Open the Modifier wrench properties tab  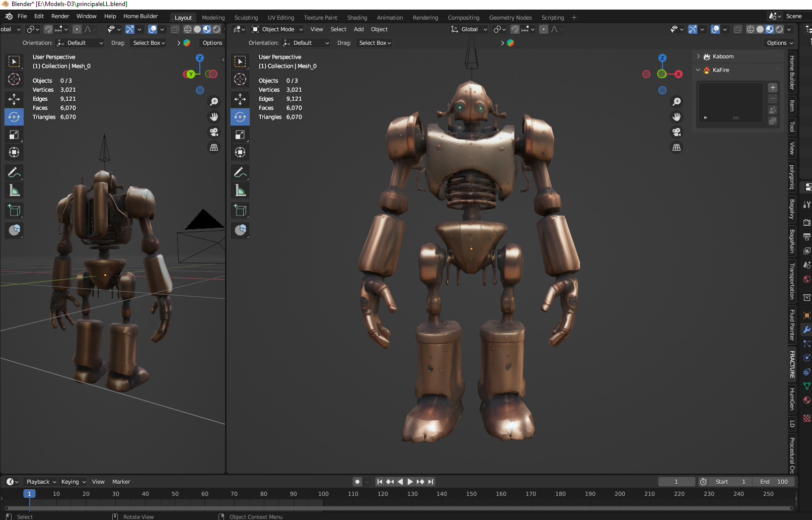[806, 329]
